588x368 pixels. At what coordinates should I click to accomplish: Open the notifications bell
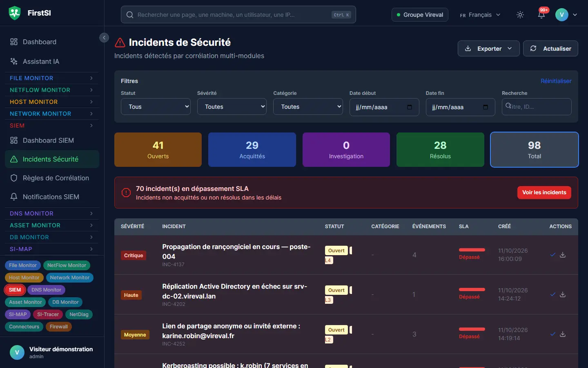point(541,15)
